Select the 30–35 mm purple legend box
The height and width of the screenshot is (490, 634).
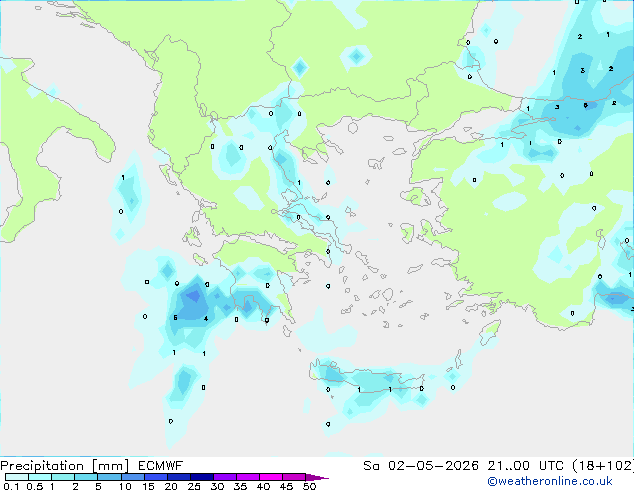coord(224,477)
